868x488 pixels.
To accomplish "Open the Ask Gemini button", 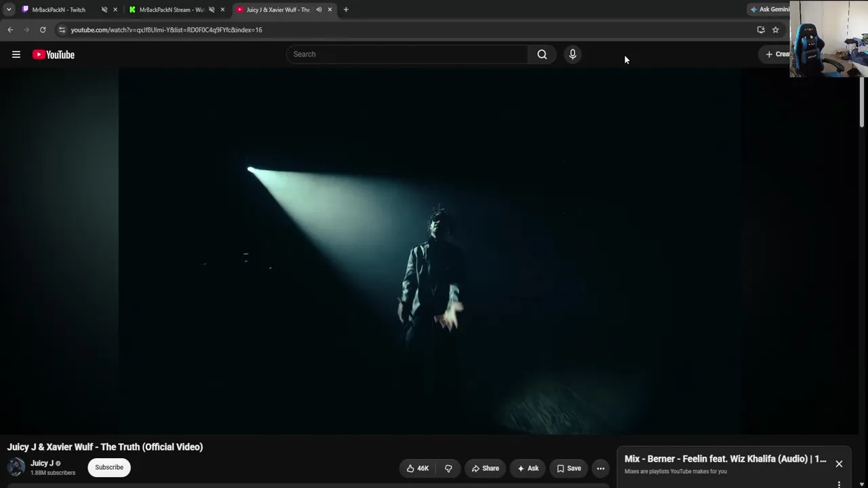I will tap(770, 9).
